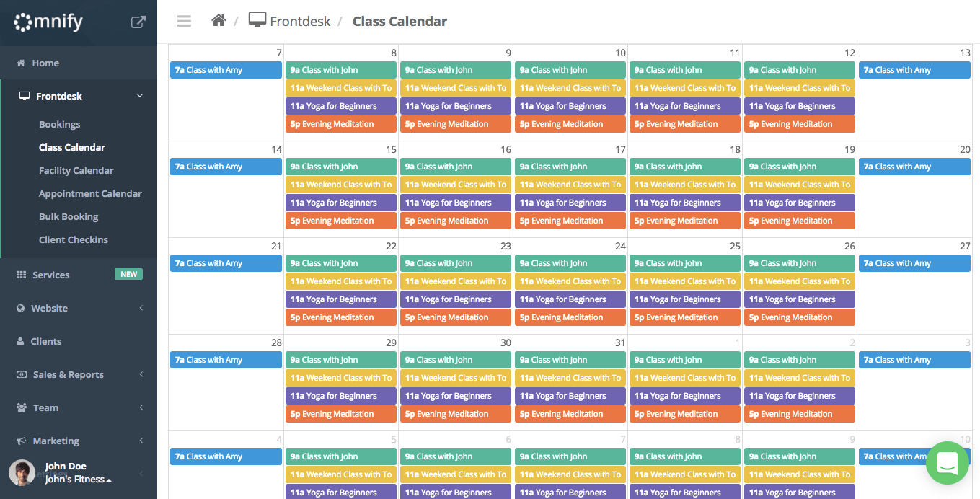Open the Appointment Calendar menu item
Screen dimensions: 980x499
coord(90,193)
